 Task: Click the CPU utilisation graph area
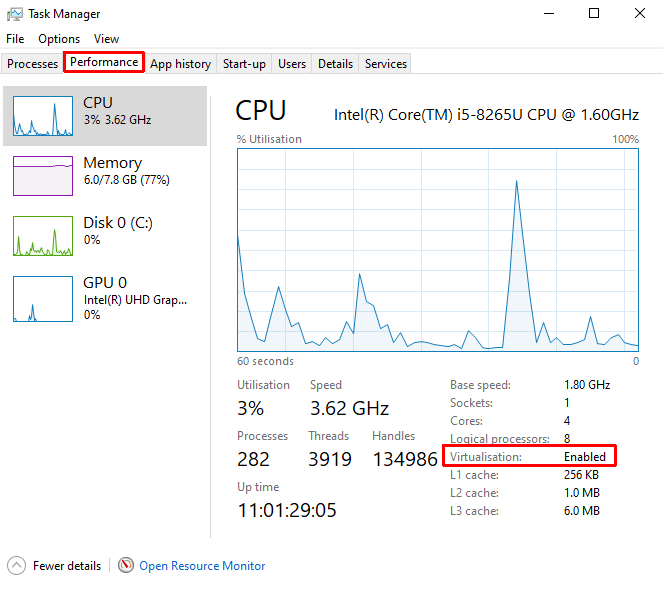tap(437, 248)
